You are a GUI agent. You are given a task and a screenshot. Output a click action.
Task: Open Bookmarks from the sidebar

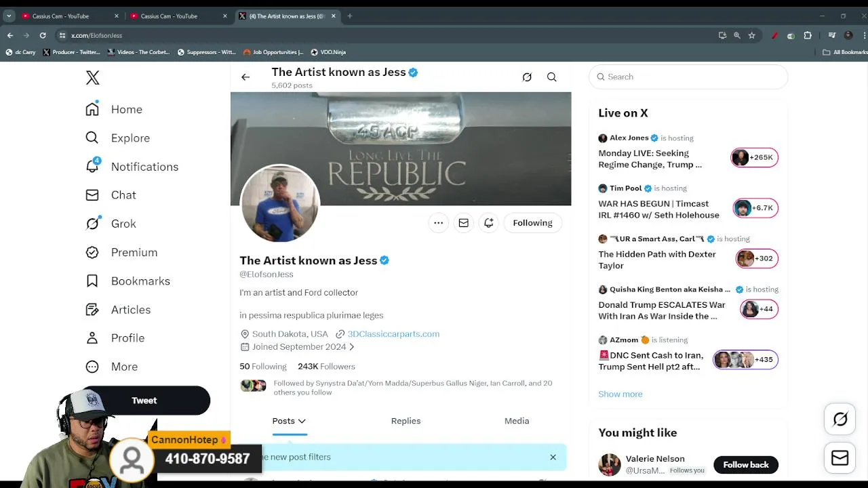tap(128, 281)
